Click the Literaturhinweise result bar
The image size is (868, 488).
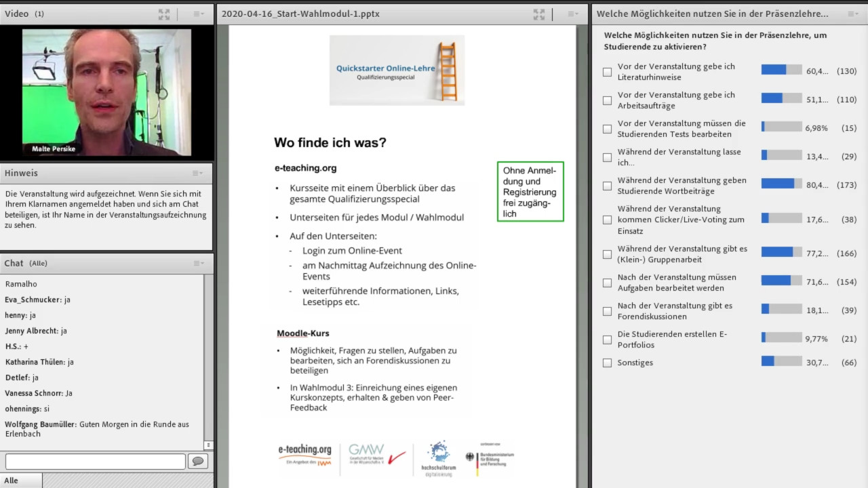(x=782, y=70)
